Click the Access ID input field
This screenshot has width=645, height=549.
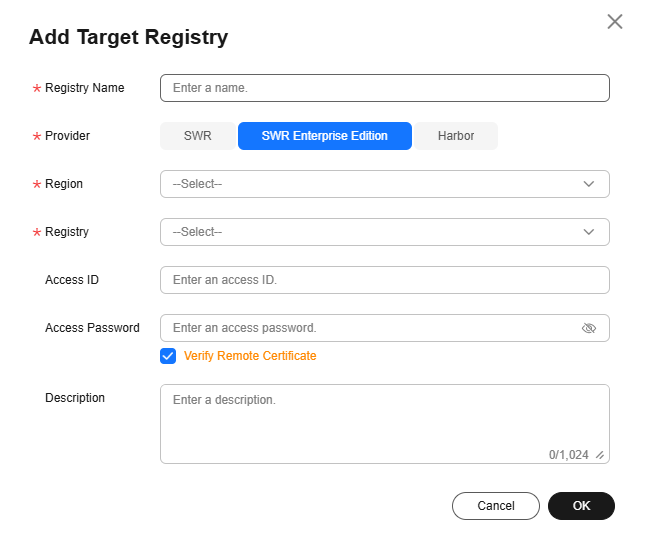[x=385, y=280]
